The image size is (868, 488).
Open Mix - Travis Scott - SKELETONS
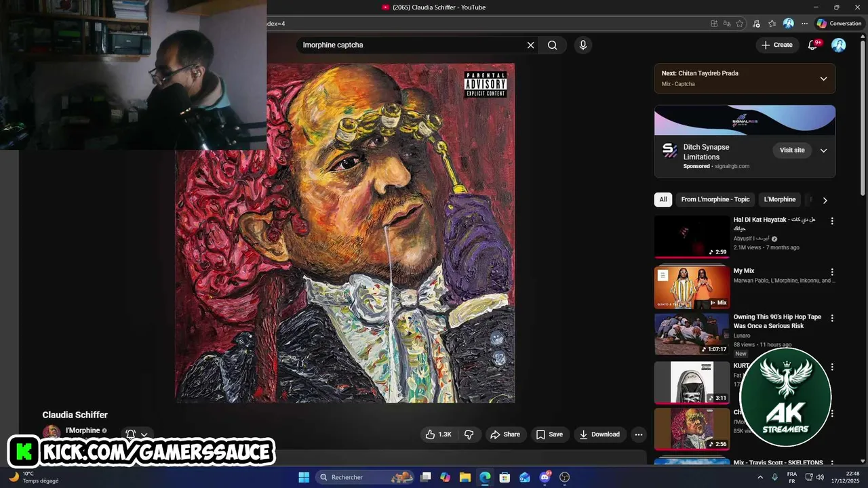coord(778,462)
